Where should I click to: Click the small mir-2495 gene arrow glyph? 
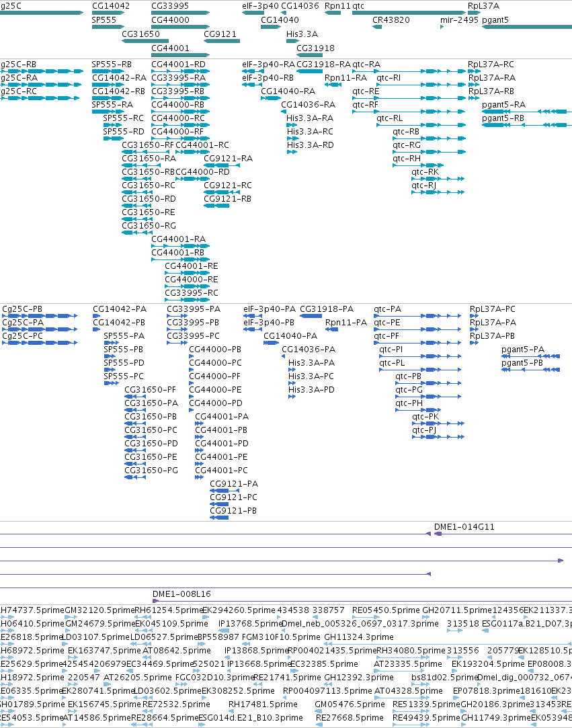(442, 27)
